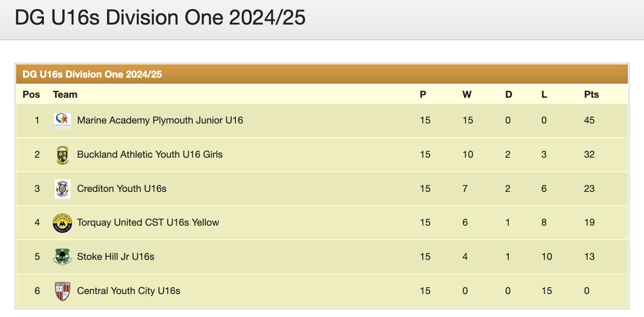Click the Pts column header
This screenshot has width=644, height=317.
point(591,95)
